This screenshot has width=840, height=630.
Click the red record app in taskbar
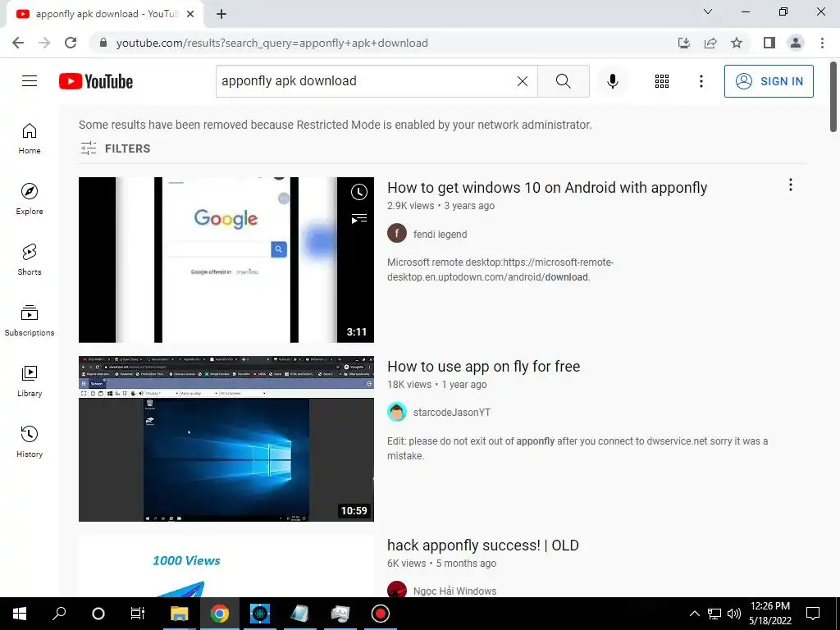(381, 614)
